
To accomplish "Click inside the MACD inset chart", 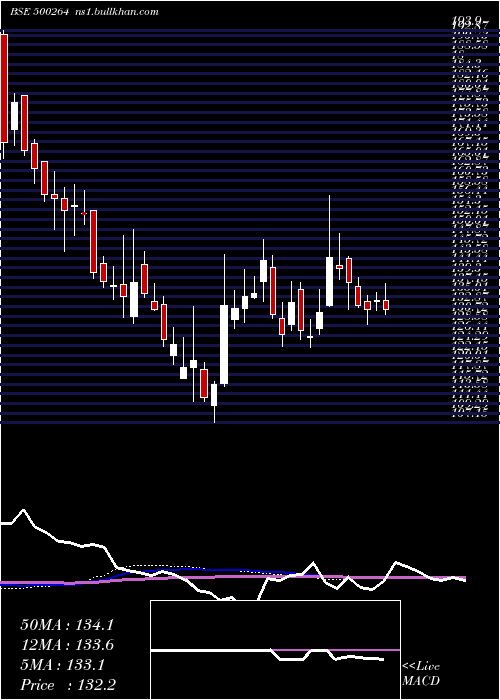I will [275, 650].
